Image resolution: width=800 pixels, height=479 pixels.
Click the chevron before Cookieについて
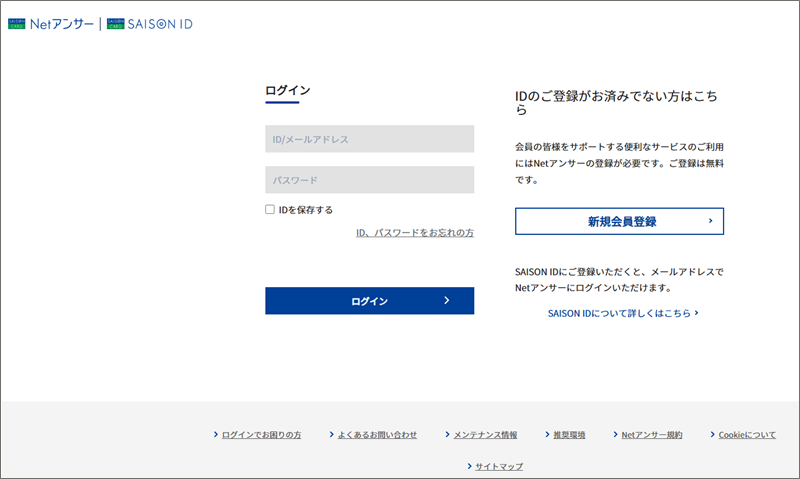[x=711, y=435]
